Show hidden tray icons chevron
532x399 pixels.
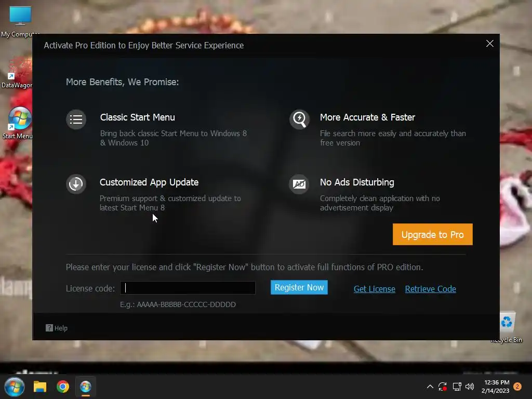430,387
